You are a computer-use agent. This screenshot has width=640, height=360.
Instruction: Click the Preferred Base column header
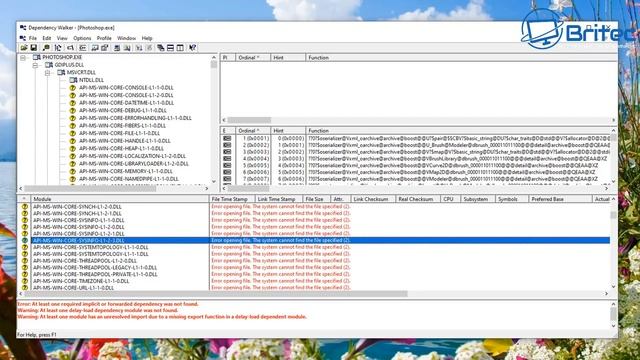pos(560,199)
